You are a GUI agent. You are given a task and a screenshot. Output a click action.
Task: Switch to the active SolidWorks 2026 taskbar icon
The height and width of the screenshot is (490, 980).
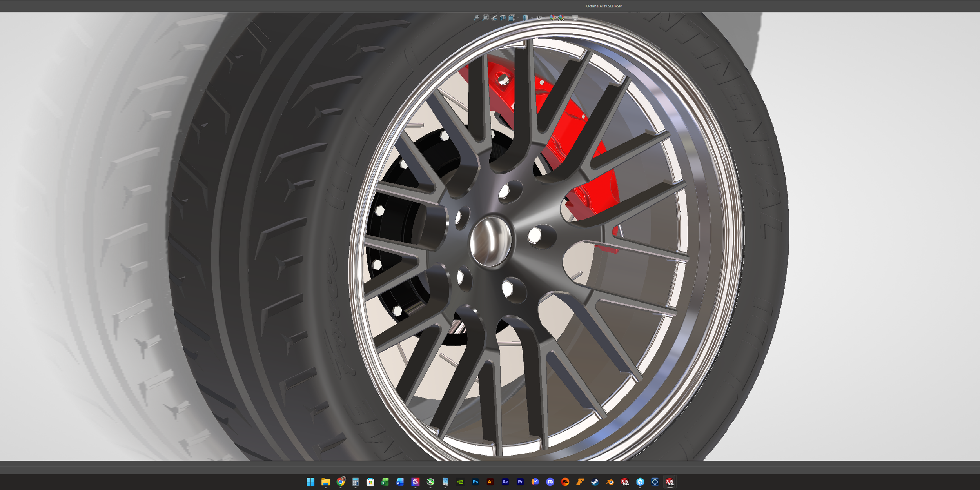(x=670, y=482)
